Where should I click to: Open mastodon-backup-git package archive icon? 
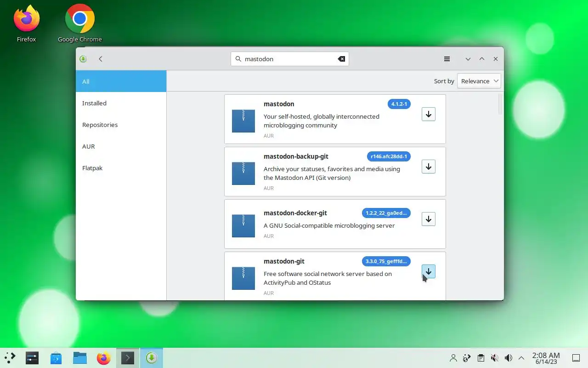tap(243, 173)
